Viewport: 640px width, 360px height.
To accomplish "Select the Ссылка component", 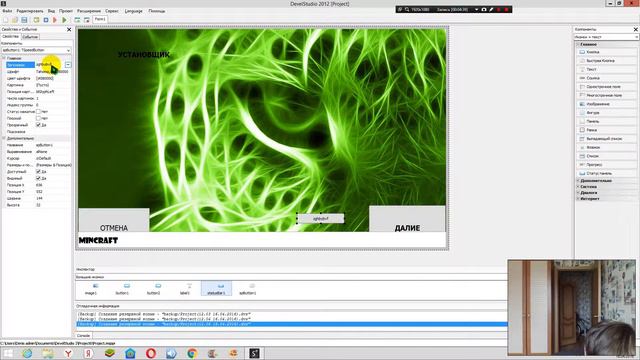I will pyautogui.click(x=607, y=78).
